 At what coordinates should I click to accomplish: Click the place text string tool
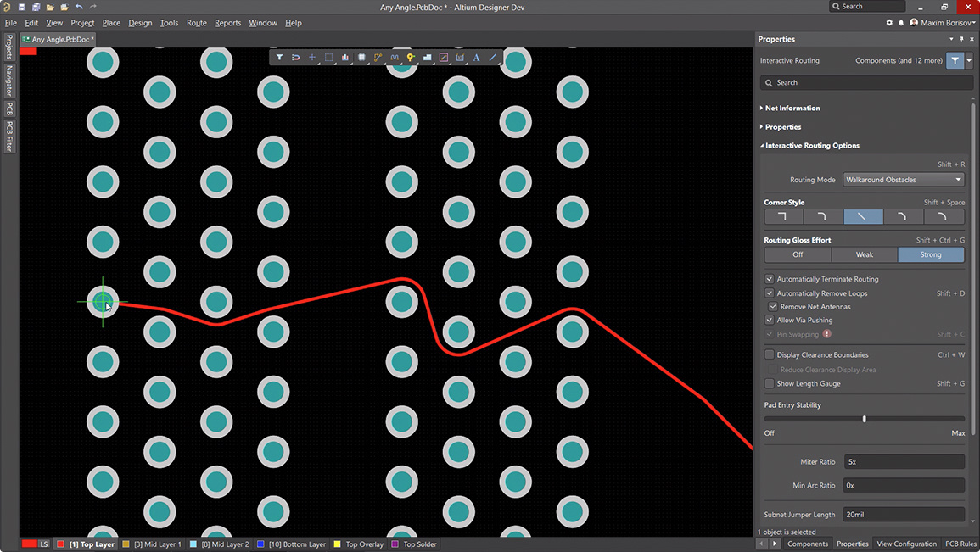point(476,58)
